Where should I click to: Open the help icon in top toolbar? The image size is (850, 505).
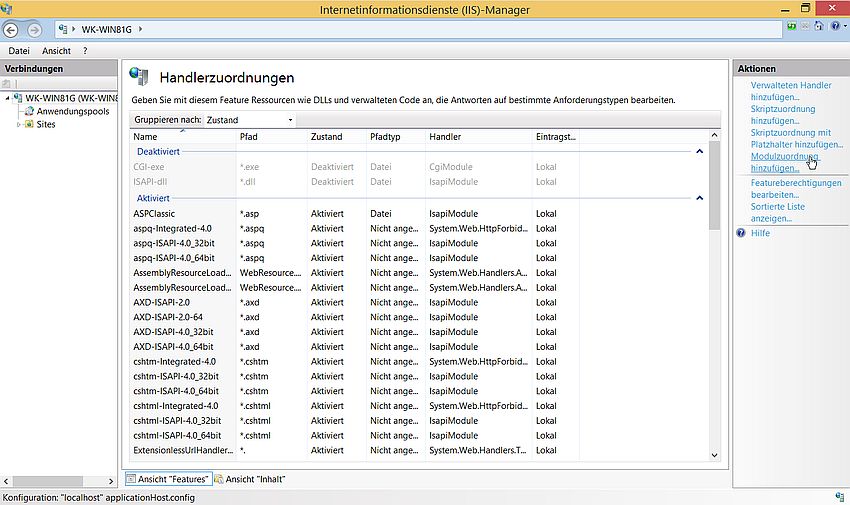(x=835, y=26)
